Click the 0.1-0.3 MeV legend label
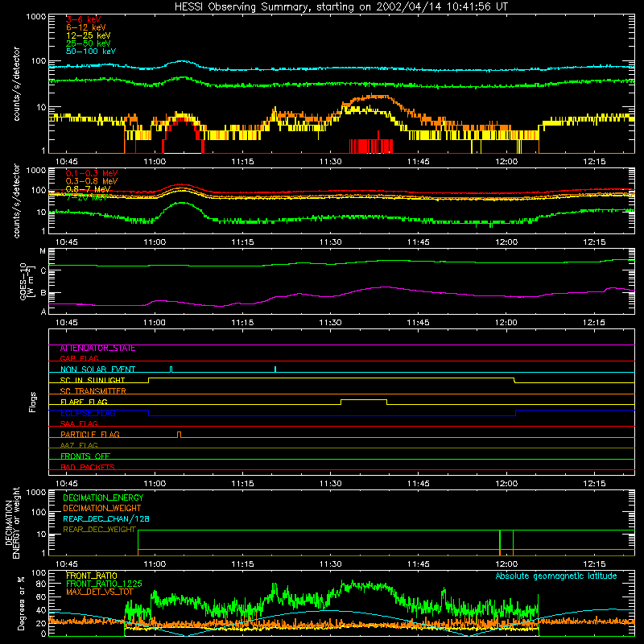Viewport: 644px width, 644px height. [x=92, y=173]
